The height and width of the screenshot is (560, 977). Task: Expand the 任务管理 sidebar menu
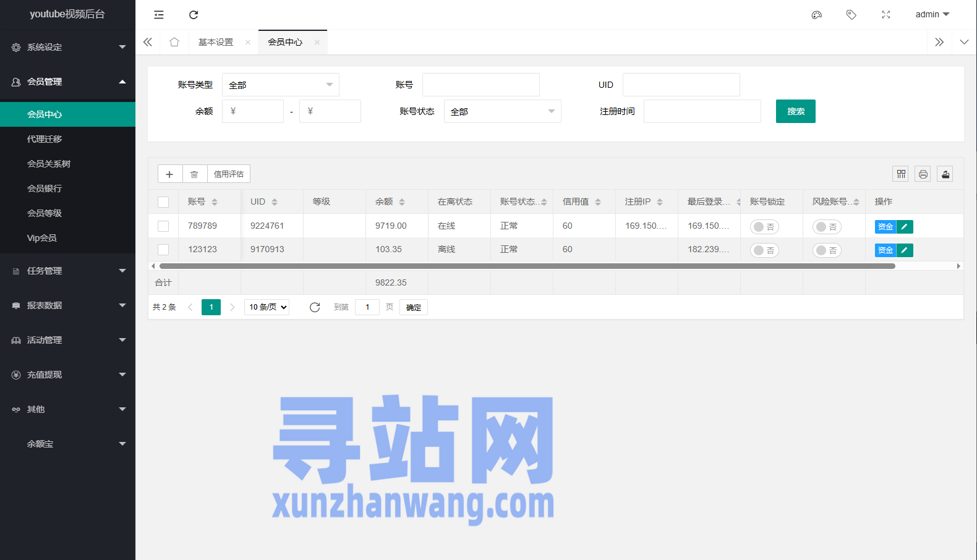tap(67, 271)
